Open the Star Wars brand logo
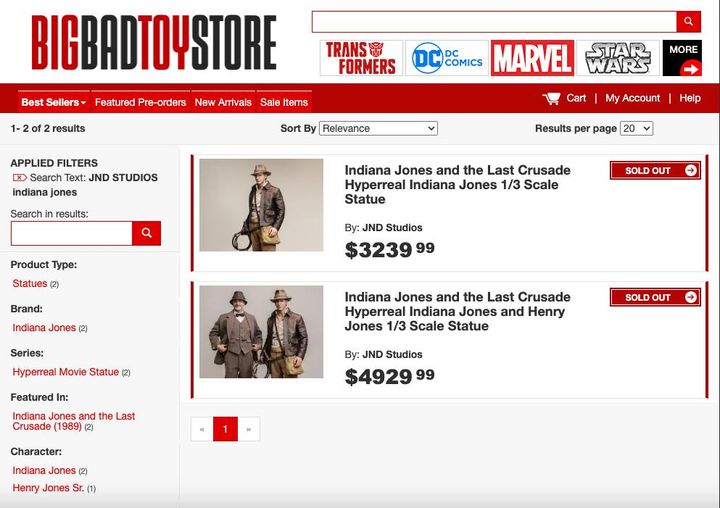720x508 pixels. (618, 58)
